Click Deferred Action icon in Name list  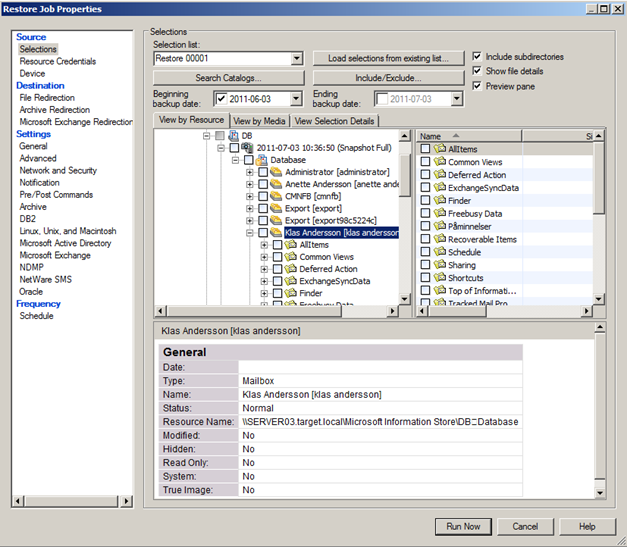click(440, 175)
